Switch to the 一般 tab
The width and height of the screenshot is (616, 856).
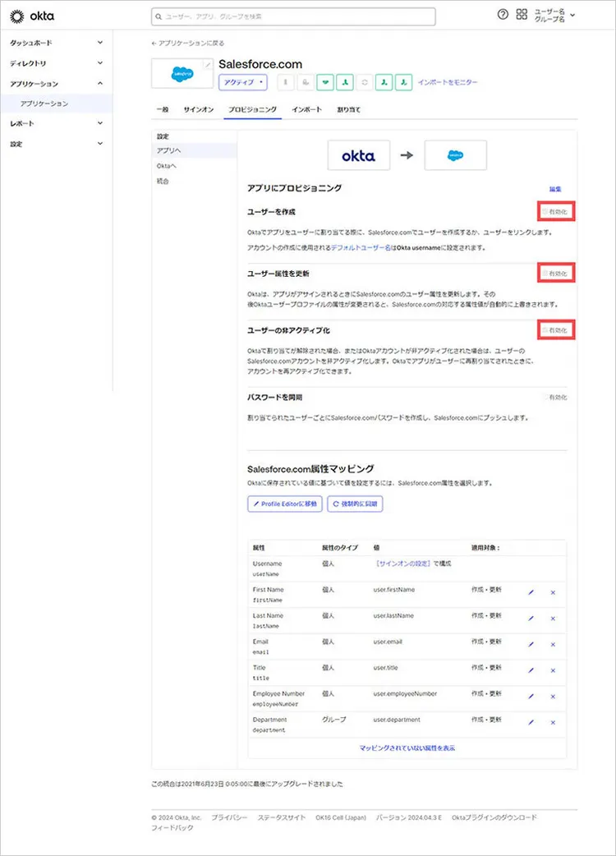coord(163,110)
